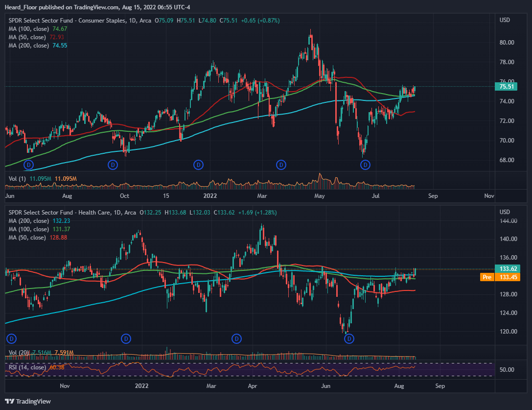The width and height of the screenshot is (532, 410).
Task: Click the +0.65 (+0.87%) change value
Action: click(x=260, y=21)
